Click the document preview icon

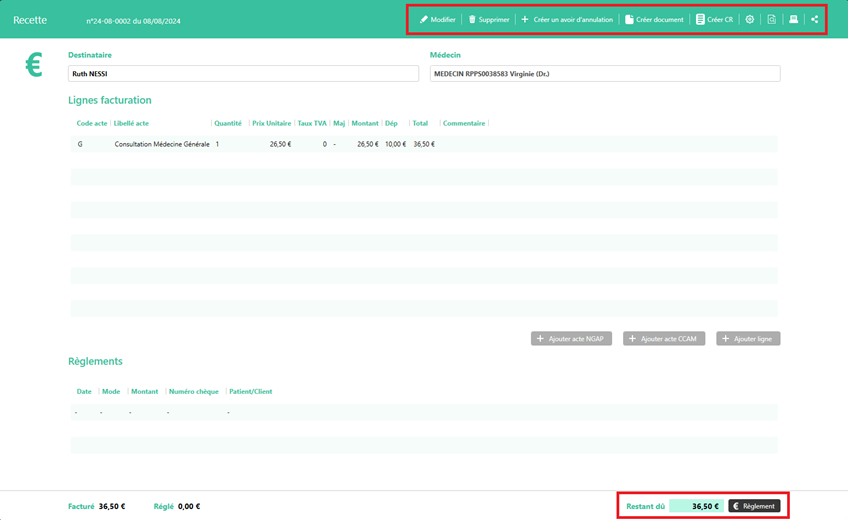pos(772,20)
